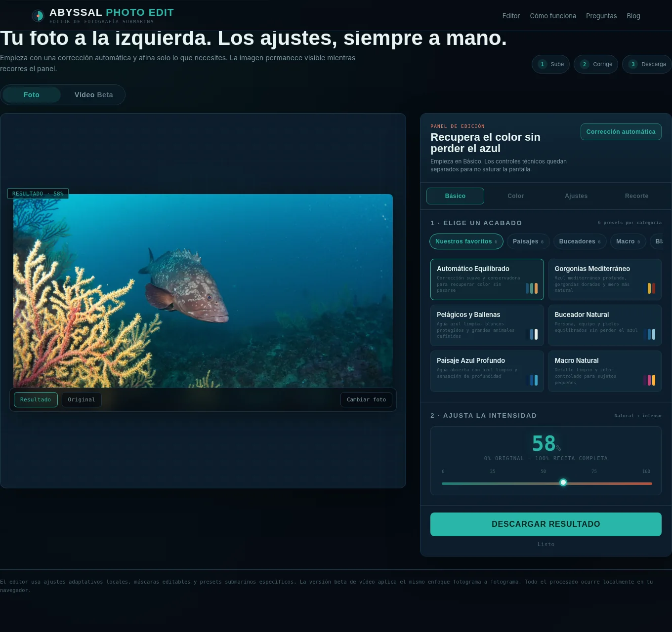Click the 25 intensity scale mark
672x632 pixels.
pyautogui.click(x=493, y=472)
